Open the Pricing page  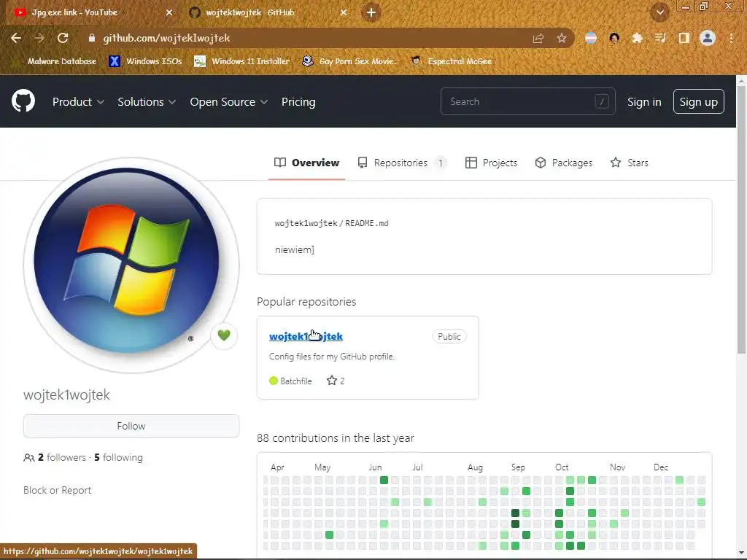(x=298, y=102)
